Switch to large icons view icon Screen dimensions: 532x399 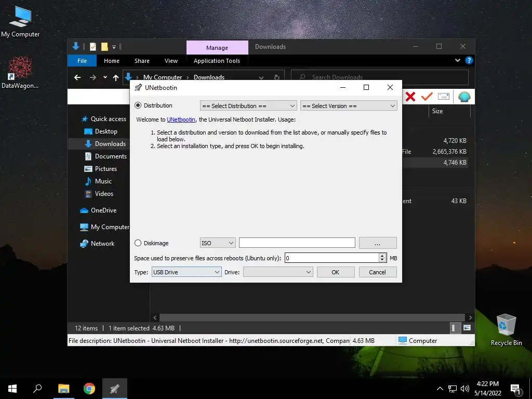pyautogui.click(x=467, y=328)
